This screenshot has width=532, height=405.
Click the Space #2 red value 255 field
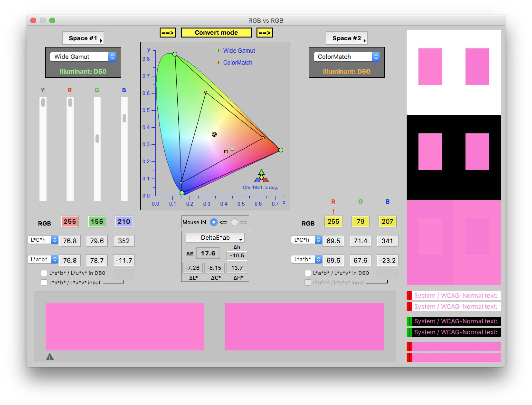[x=333, y=221]
